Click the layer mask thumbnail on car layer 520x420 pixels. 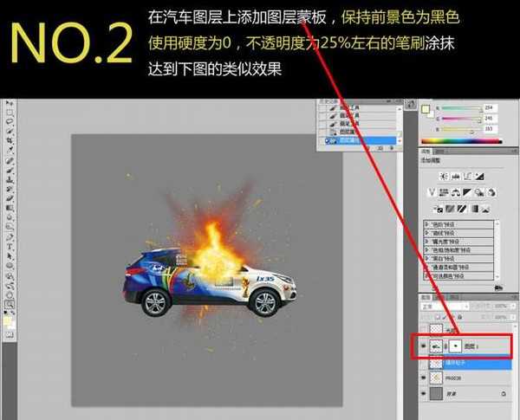(x=456, y=345)
